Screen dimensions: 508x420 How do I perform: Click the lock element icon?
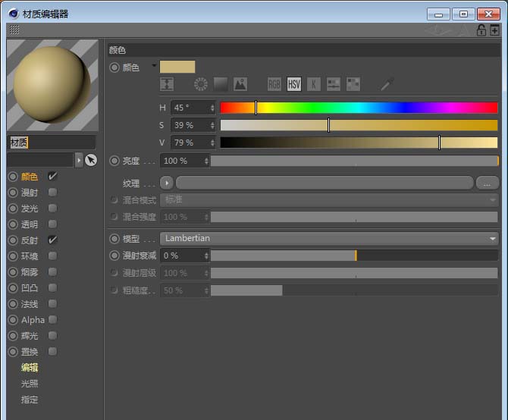481,30
